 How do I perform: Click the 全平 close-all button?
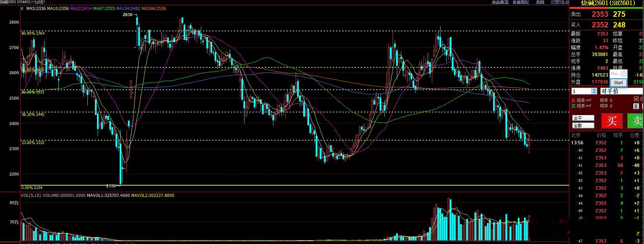[583, 118]
